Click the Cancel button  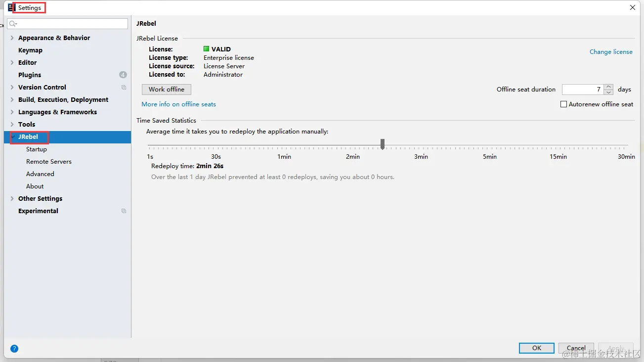pos(576,348)
